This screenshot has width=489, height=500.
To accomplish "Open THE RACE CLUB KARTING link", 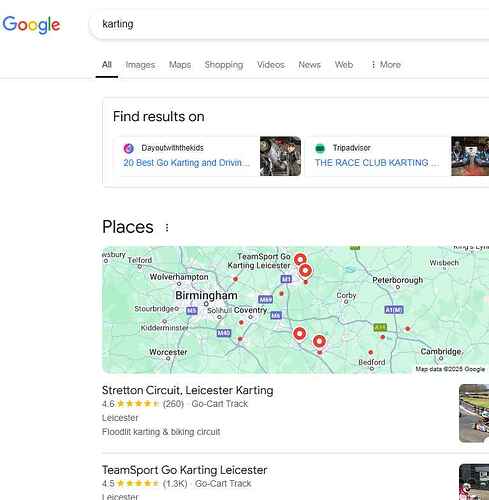I will pos(377,163).
